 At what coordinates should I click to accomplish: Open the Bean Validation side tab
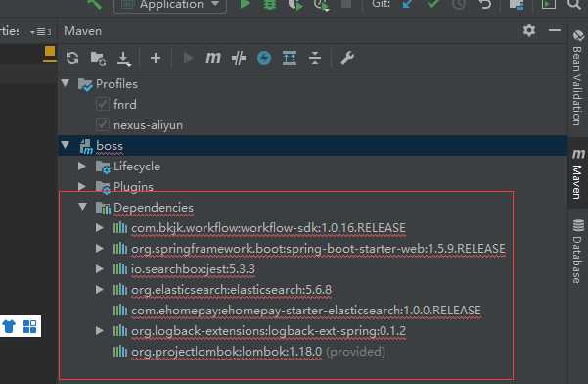(x=577, y=78)
